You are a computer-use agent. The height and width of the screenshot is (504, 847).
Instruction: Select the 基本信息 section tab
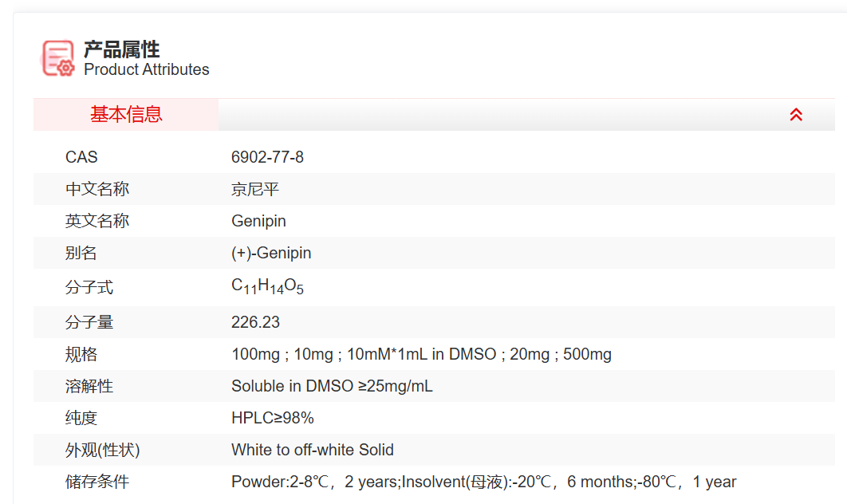click(x=126, y=115)
